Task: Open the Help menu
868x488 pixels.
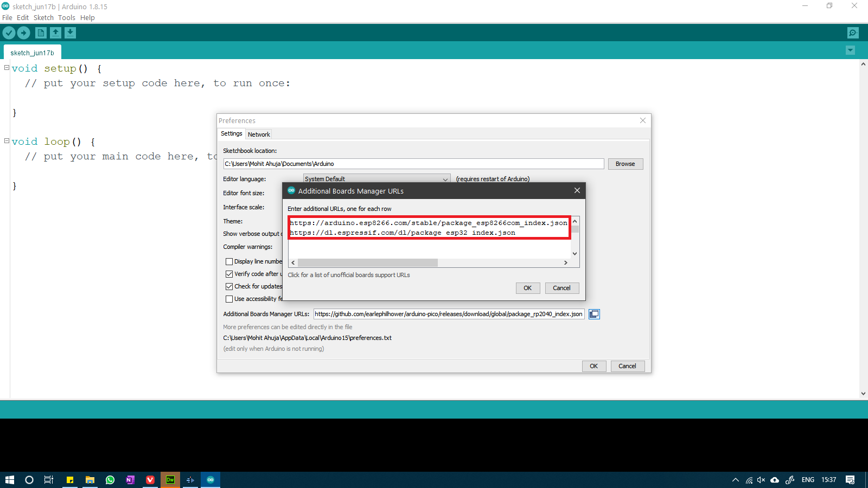Action: pyautogui.click(x=87, y=17)
